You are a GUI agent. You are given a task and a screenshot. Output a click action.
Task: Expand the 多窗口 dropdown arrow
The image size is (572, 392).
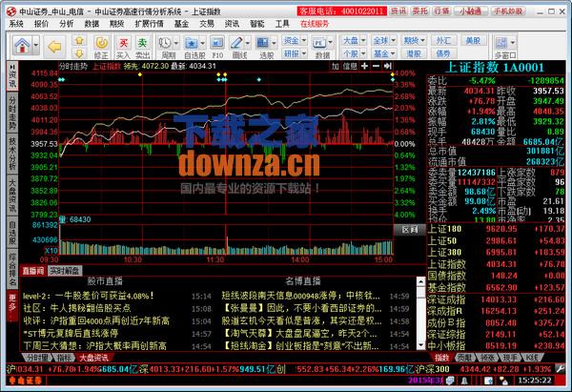pyautogui.click(x=513, y=43)
